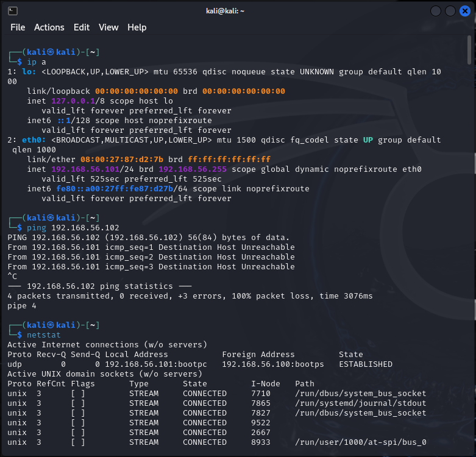Minimize the terminal window
Screen dimensions: 476x457
[436, 11]
